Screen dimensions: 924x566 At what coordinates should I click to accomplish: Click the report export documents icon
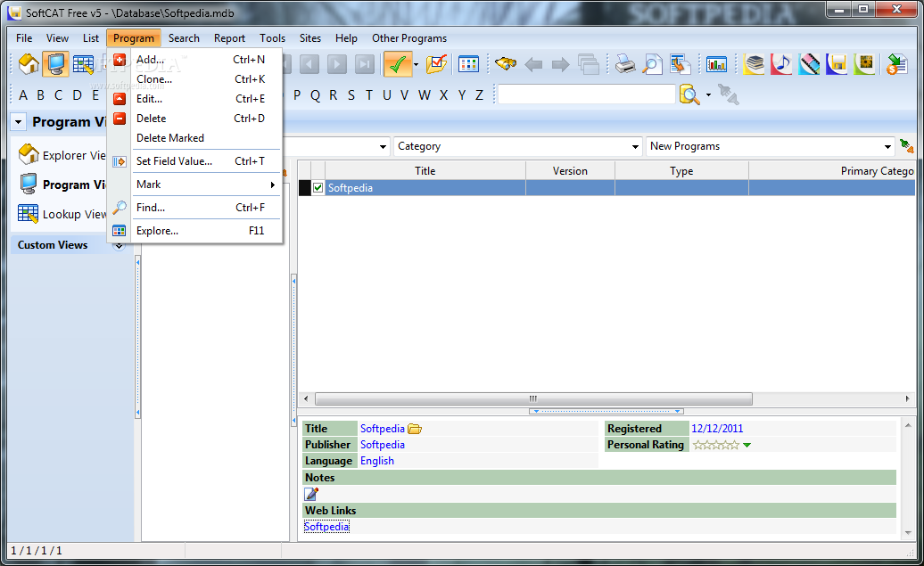pyautogui.click(x=680, y=64)
